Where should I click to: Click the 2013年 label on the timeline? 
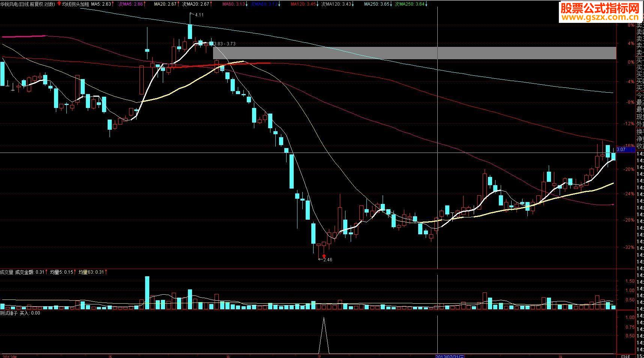(x=10, y=356)
